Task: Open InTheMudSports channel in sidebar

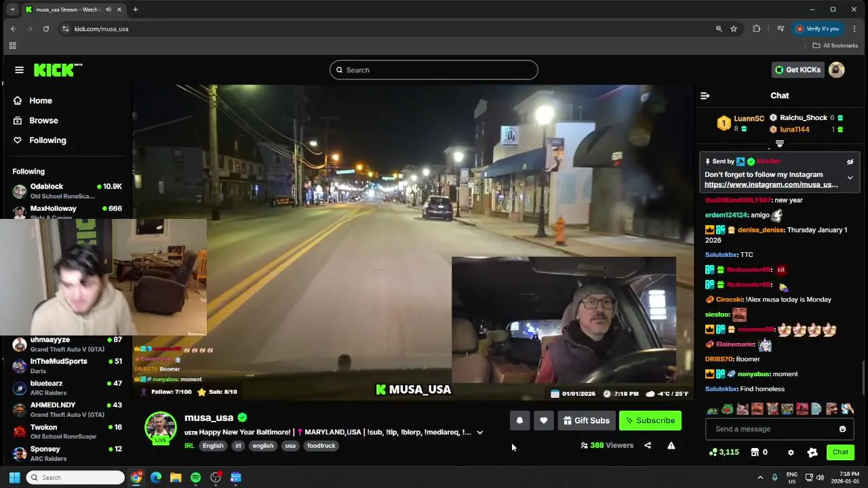Action: pos(67,366)
